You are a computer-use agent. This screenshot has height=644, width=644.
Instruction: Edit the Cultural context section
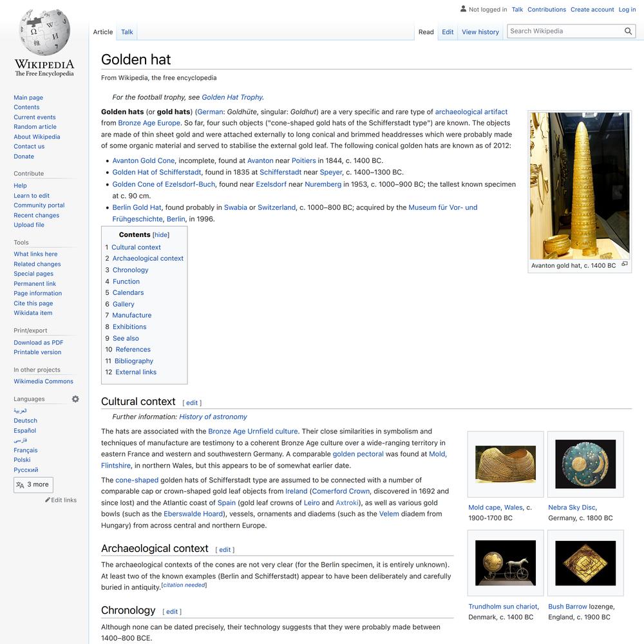point(192,403)
